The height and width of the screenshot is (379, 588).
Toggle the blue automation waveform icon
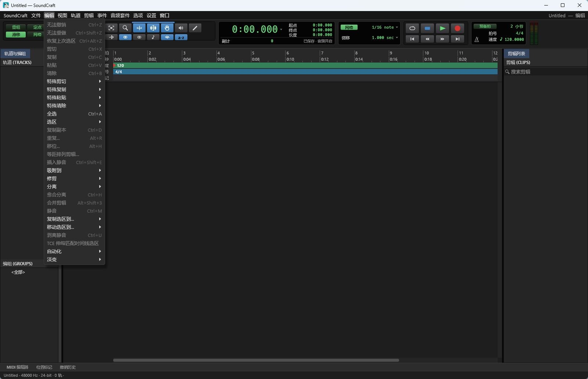pyautogui.click(x=167, y=37)
